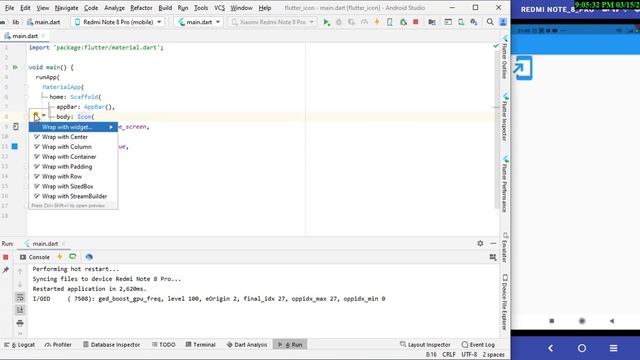Tap the phone's home circle button
Screen dimensions: 640x360
click(582, 348)
